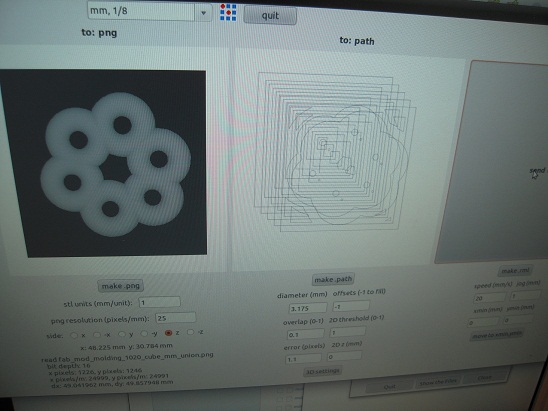The height and width of the screenshot is (411, 548).
Task: Select the x side radio button
Action: pyautogui.click(x=74, y=335)
